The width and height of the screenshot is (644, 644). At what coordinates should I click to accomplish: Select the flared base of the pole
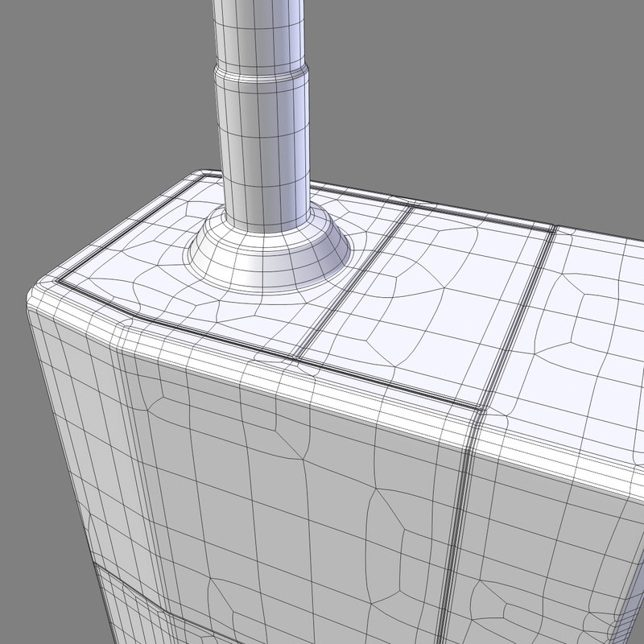pos(270,251)
